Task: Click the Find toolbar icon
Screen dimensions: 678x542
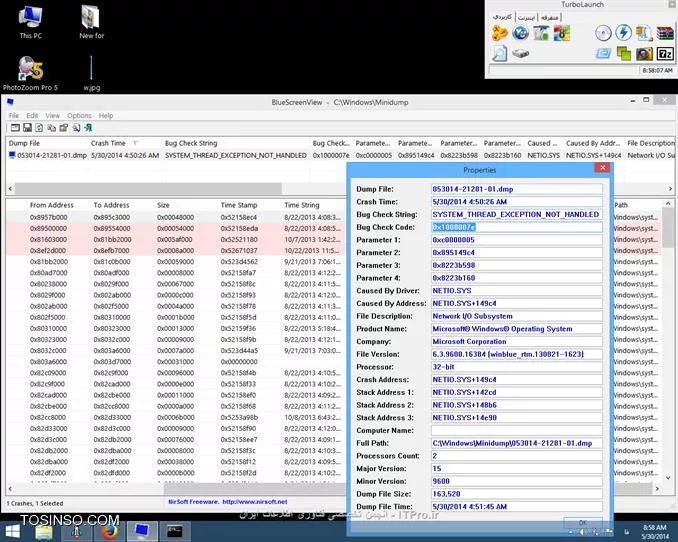Action: [76, 128]
